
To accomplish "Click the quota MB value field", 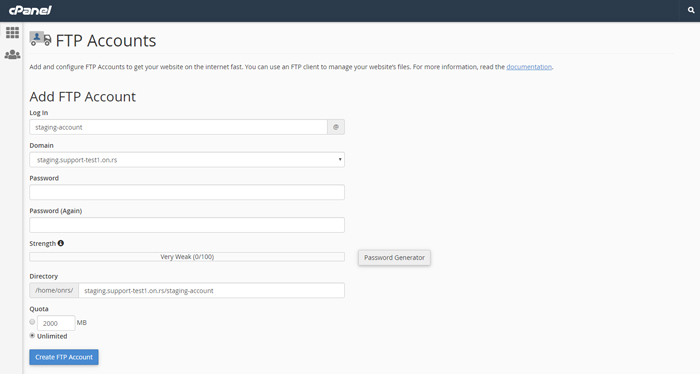I will (x=56, y=323).
